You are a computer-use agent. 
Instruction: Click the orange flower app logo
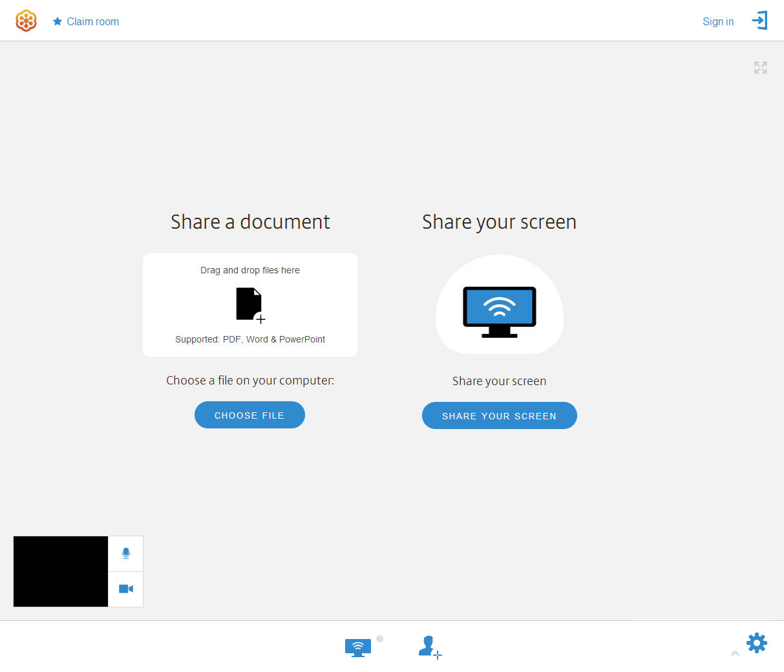[26, 21]
